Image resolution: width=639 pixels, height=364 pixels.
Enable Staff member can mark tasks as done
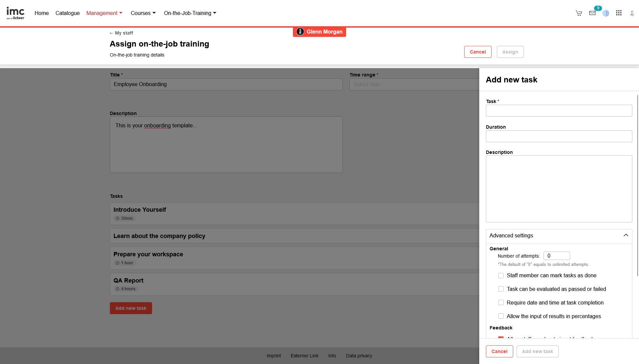[501, 275]
